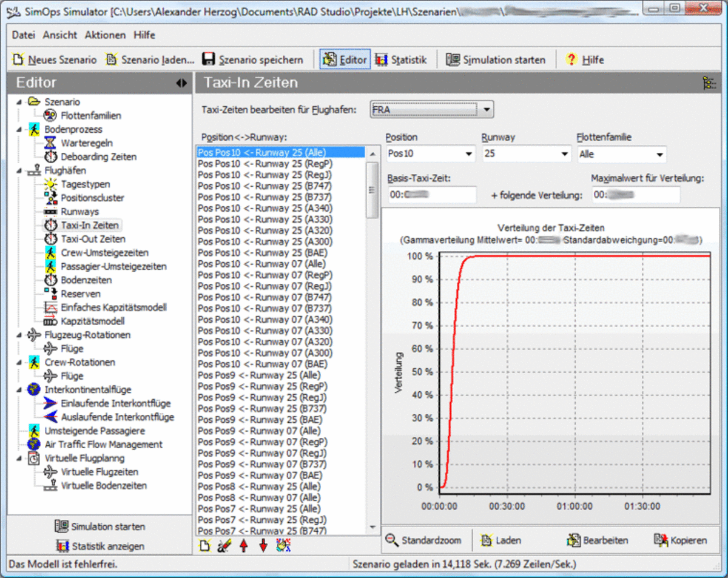This screenshot has height=578, width=728.
Task: Click the Szenario speichern floppy disk icon
Action: coord(208,59)
